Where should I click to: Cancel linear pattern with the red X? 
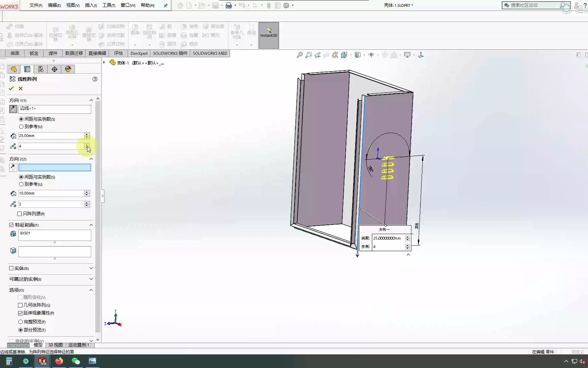(20, 88)
